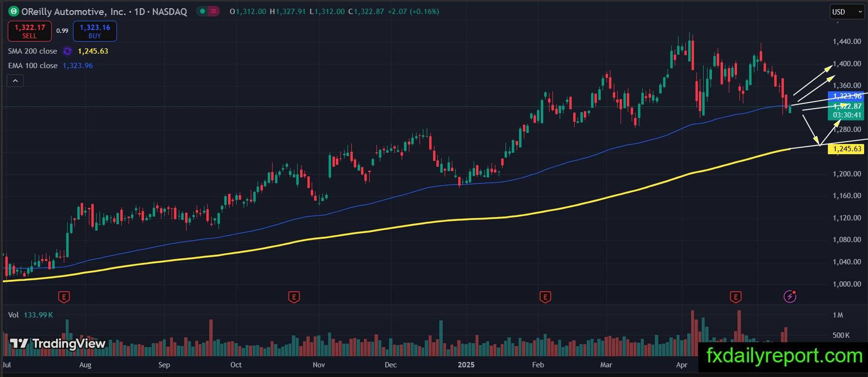Click the blue EMA legend value 1,323.96

[x=78, y=66]
